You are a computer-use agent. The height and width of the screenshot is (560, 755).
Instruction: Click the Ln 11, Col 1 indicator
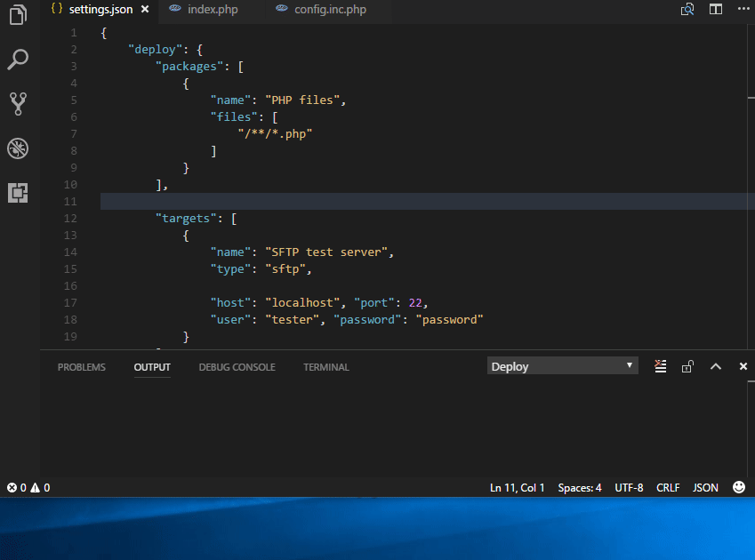coord(517,487)
